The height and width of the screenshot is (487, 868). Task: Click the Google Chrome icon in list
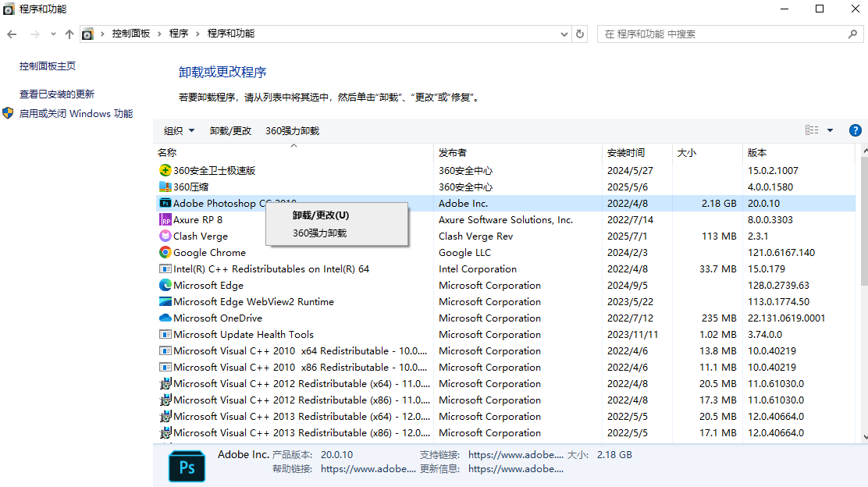click(165, 252)
